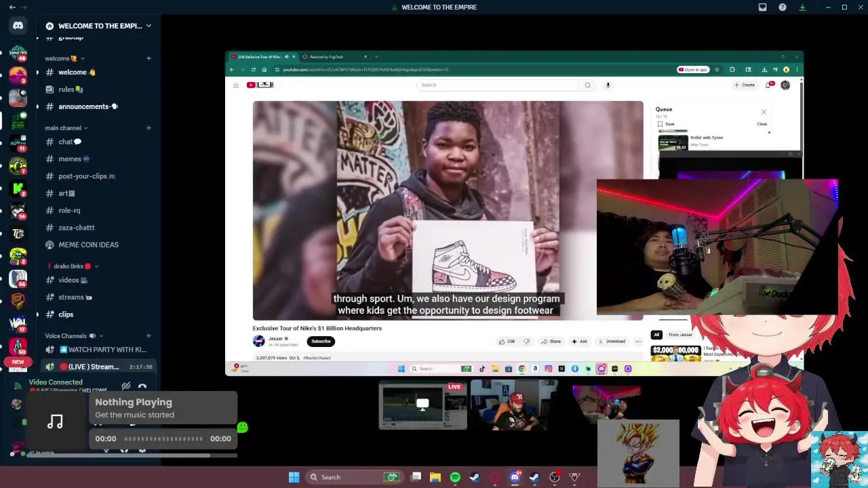Open File Explorer from the Windows taskbar

435,477
